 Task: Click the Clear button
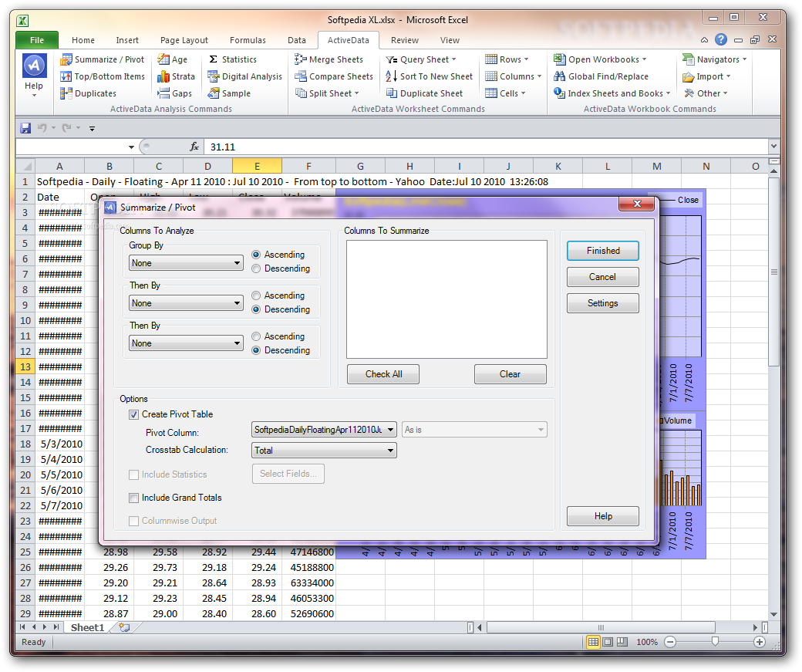tap(511, 374)
